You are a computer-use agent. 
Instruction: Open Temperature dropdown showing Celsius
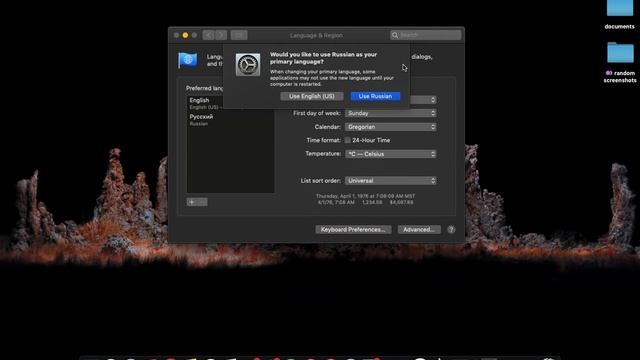[x=391, y=154]
